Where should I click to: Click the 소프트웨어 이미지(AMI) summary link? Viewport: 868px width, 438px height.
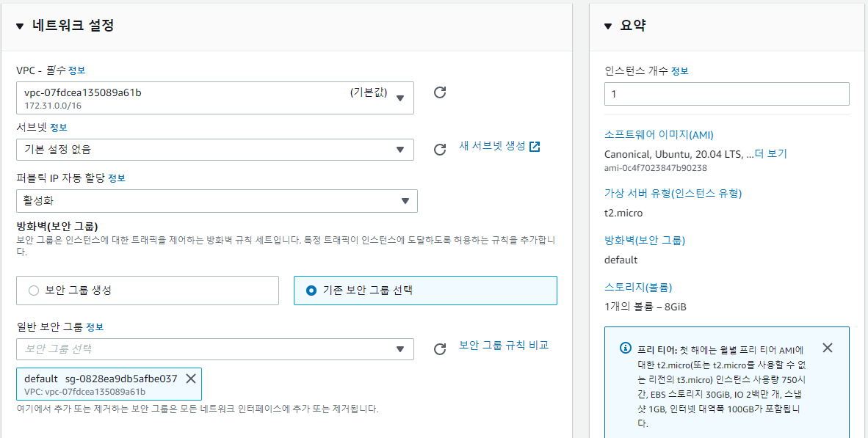click(x=659, y=134)
